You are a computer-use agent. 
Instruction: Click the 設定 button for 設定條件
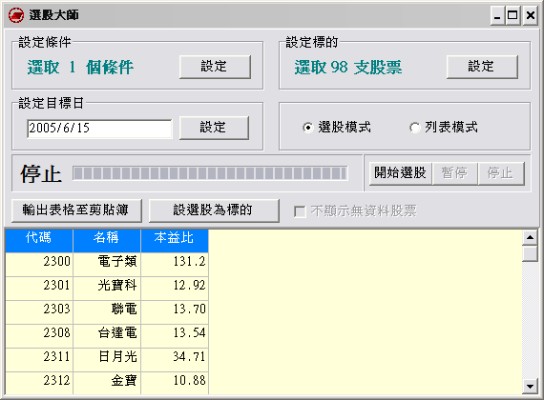(215, 66)
